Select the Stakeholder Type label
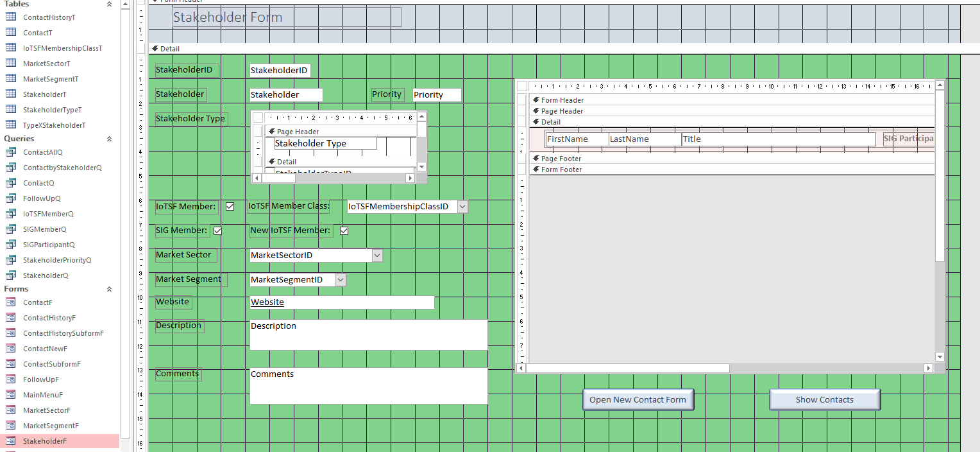 (x=191, y=119)
